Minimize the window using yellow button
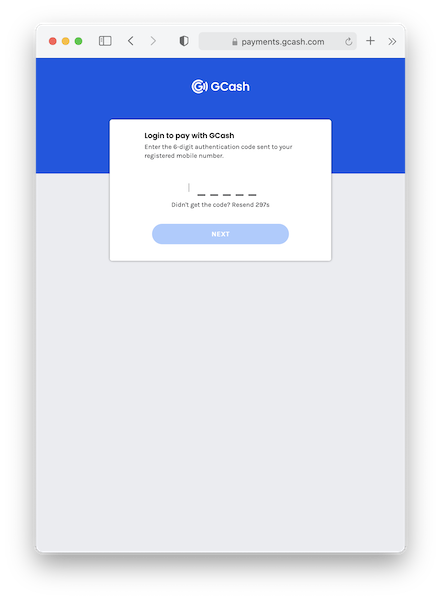 pyautogui.click(x=65, y=41)
